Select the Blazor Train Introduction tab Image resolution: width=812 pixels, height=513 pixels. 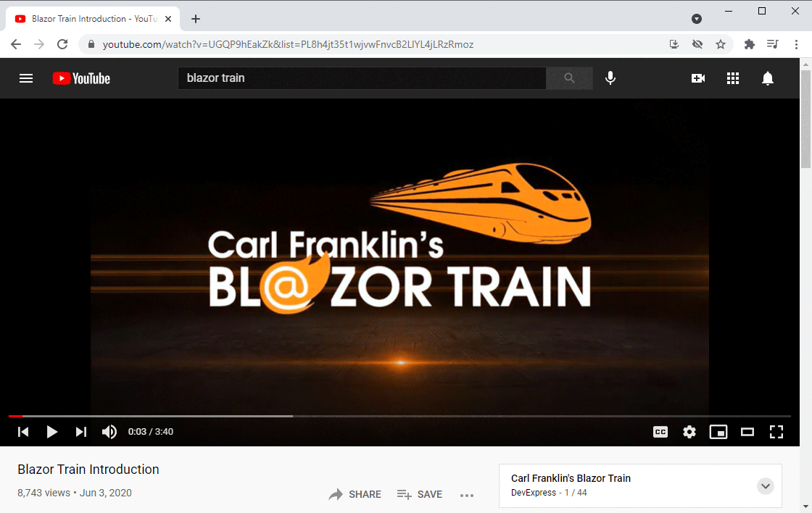coord(94,19)
